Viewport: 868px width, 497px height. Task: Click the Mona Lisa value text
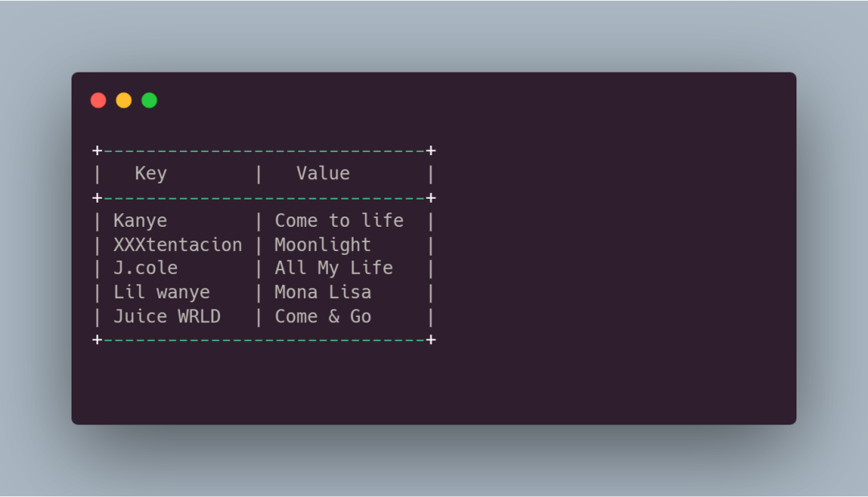pos(323,292)
